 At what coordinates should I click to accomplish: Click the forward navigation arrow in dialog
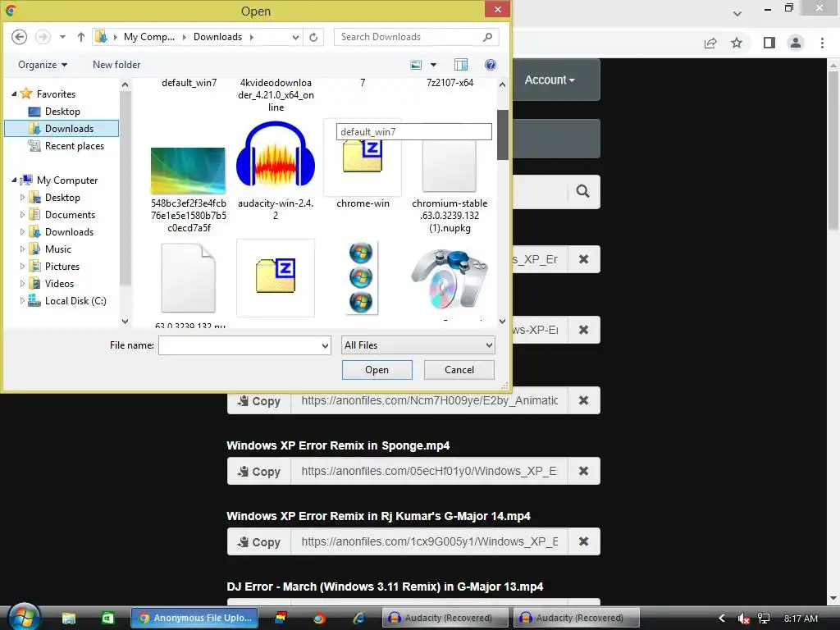tap(43, 37)
